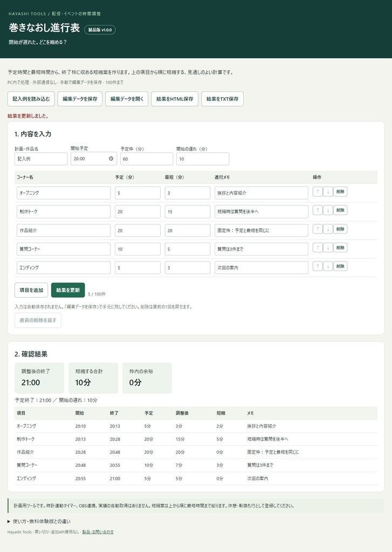392x552 pixels.
Task: Click the 枠内の余裕 0分 card
Action: (147, 378)
